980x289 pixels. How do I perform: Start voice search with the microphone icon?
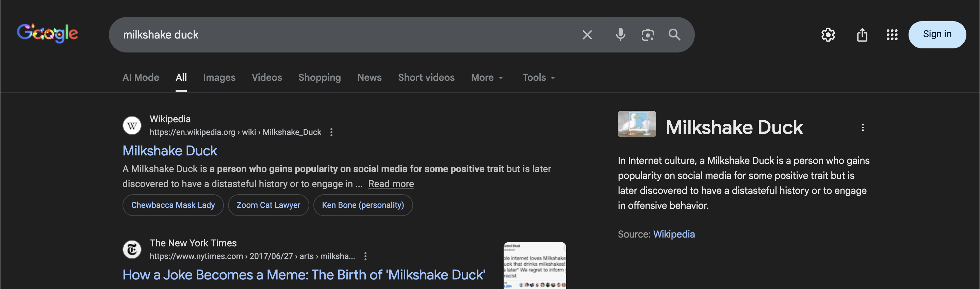[620, 35]
